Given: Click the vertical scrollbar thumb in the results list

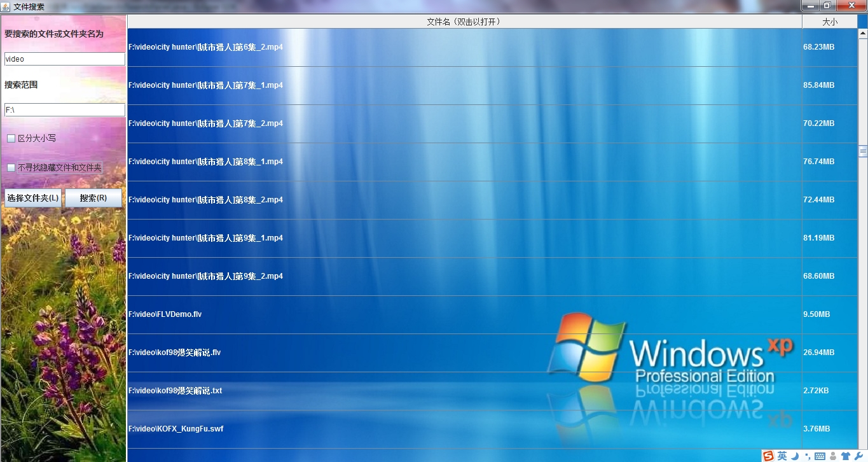Looking at the screenshot, I should coord(863,151).
